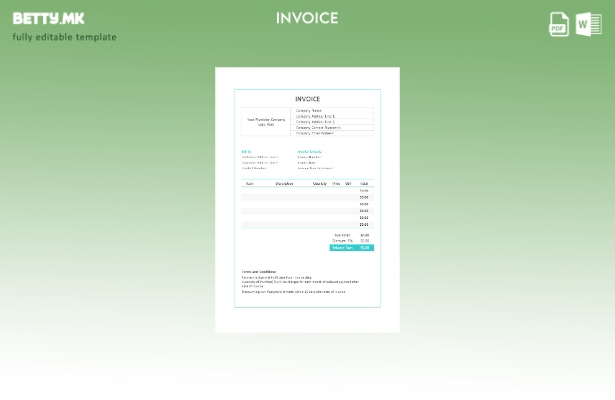Image resolution: width=615 pixels, height=400 pixels.
Task: Click the Word document download icon
Action: 589,24
